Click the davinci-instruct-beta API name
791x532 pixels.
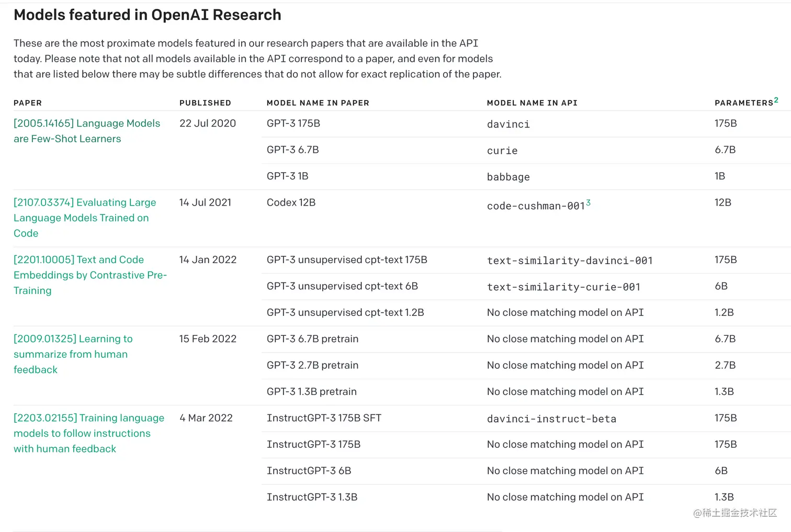pos(551,419)
